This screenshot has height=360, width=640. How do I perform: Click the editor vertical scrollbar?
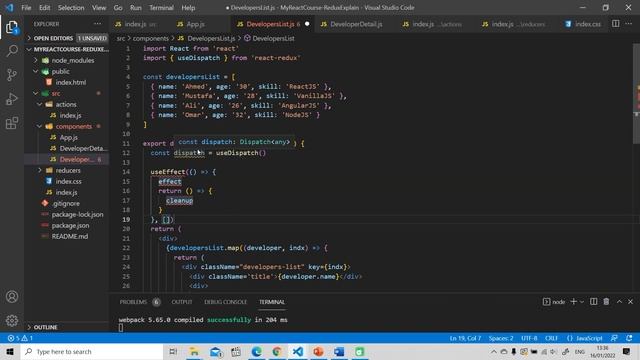(x=636, y=94)
